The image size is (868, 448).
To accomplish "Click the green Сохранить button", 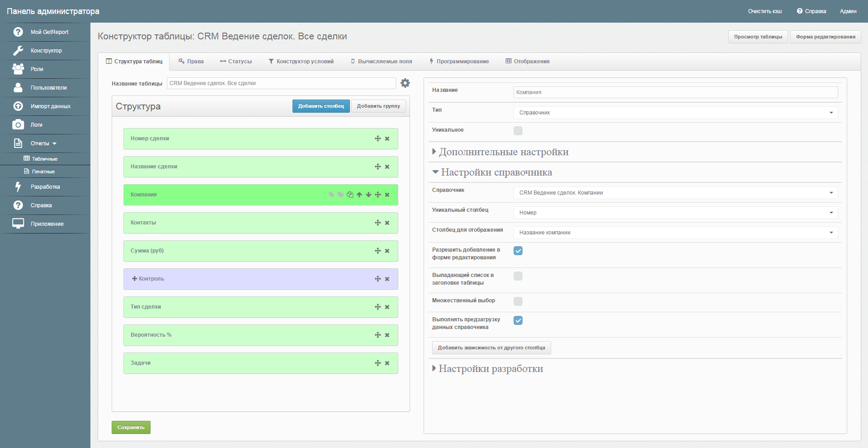I will [131, 428].
